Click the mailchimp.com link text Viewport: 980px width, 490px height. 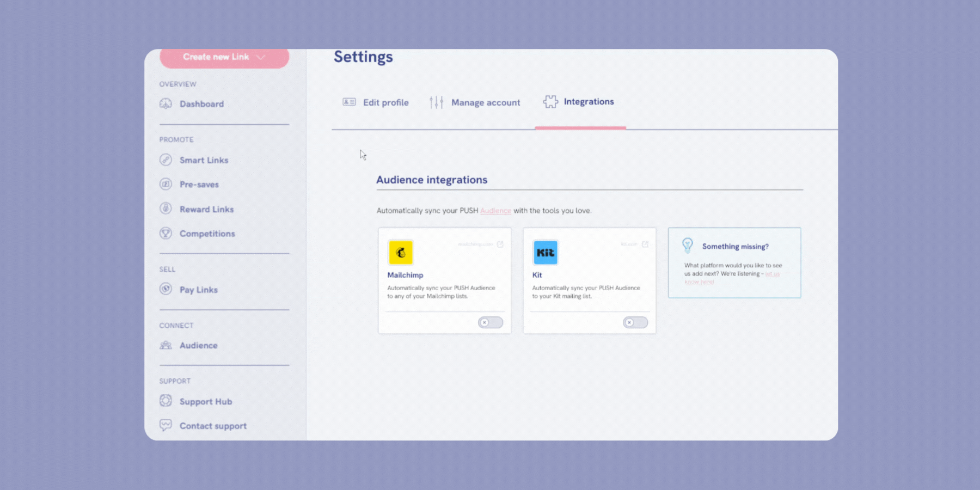475,244
